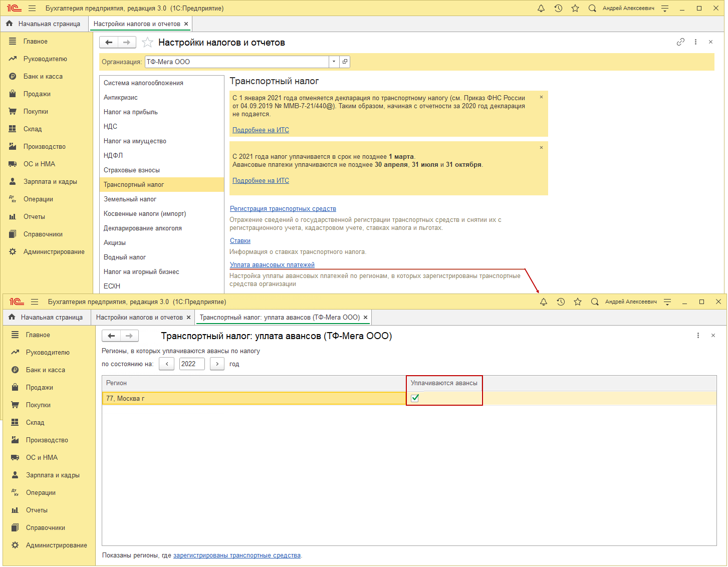The width and height of the screenshot is (728, 567).
Task: Select Антикризис in settings list
Action: [x=161, y=98]
